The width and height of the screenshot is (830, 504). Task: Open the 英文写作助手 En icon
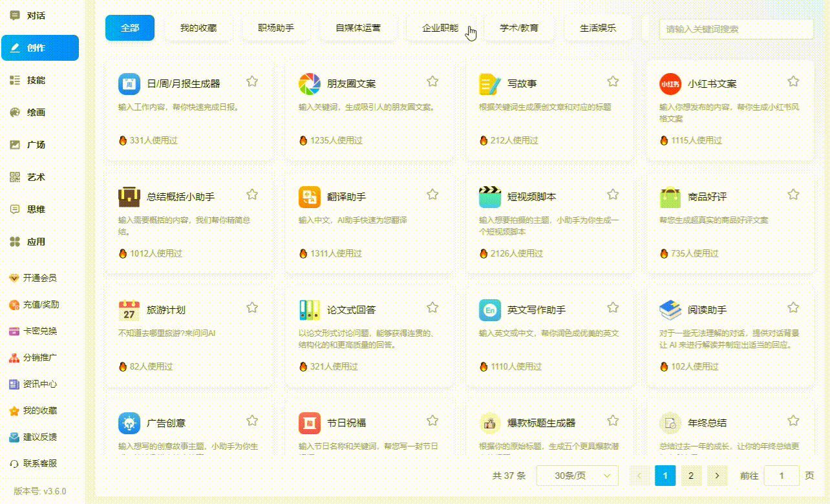(490, 310)
